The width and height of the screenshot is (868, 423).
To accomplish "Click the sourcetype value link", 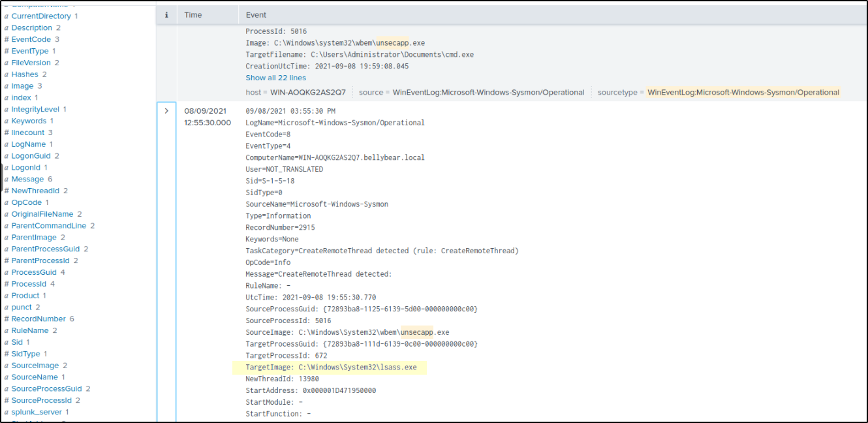I will (743, 93).
